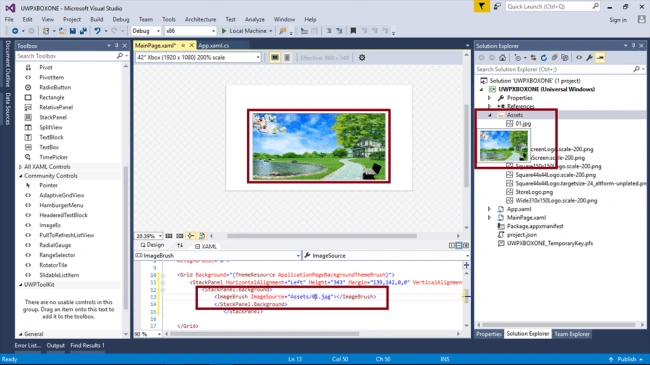Toggle snap to snaplines in designer
650x365 pixels.
(x=191, y=236)
